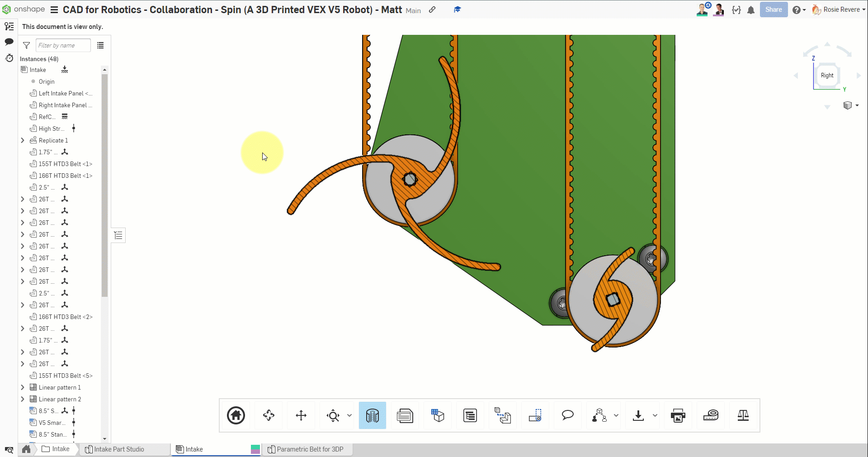Click the Right face of the view cube
This screenshot has height=457, width=868.
[827, 76]
